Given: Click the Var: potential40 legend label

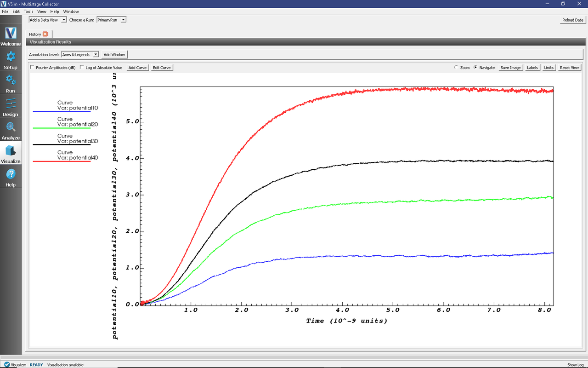Looking at the screenshot, I should pos(78,157).
